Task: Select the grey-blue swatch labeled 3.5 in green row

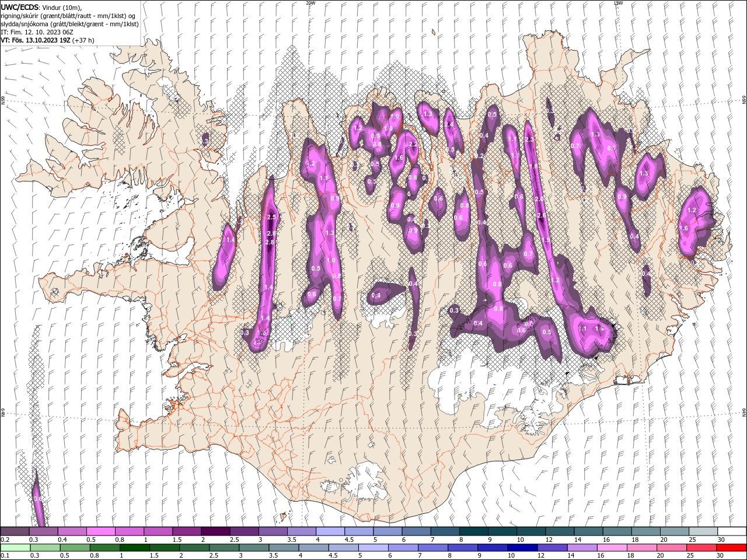Action: point(284,548)
